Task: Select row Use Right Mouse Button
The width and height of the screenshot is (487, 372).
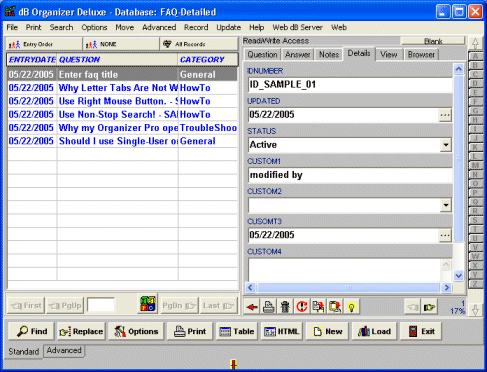Action: (122, 101)
